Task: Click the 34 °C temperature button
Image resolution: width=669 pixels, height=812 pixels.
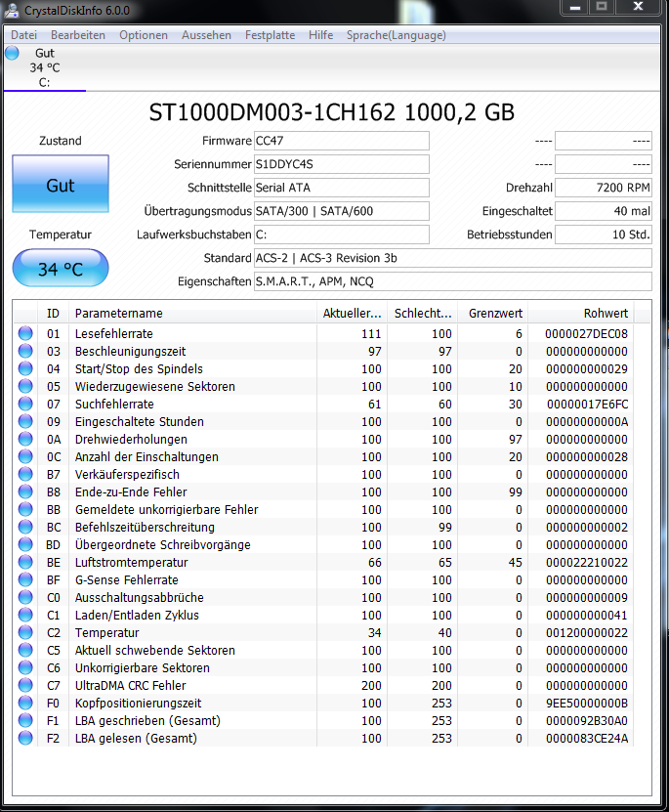Action: pos(61,269)
